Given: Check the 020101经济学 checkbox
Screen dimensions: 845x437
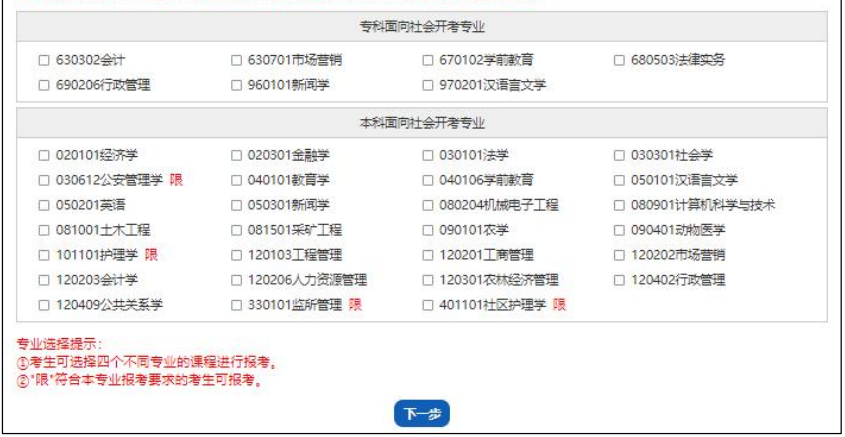Looking at the screenshot, I should point(44,155).
